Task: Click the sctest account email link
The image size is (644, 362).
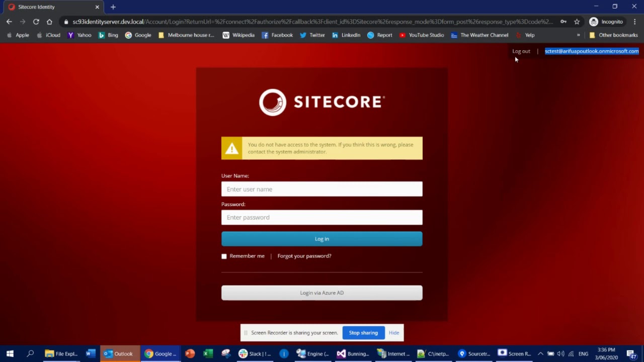Action: (x=592, y=51)
